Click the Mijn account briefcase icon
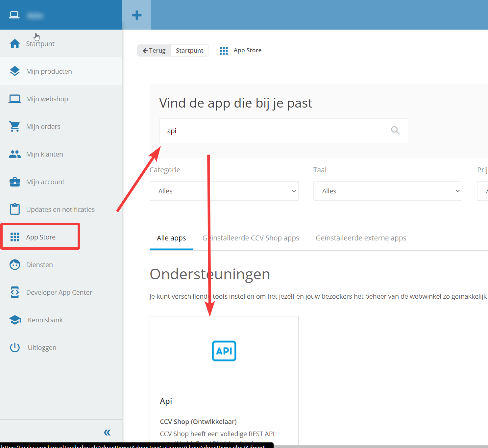 [x=15, y=182]
